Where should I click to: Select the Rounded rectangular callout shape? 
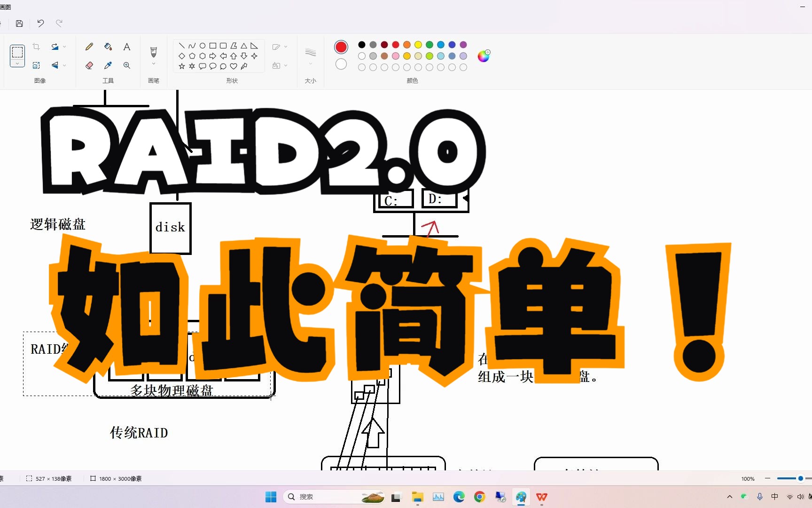[x=203, y=66]
